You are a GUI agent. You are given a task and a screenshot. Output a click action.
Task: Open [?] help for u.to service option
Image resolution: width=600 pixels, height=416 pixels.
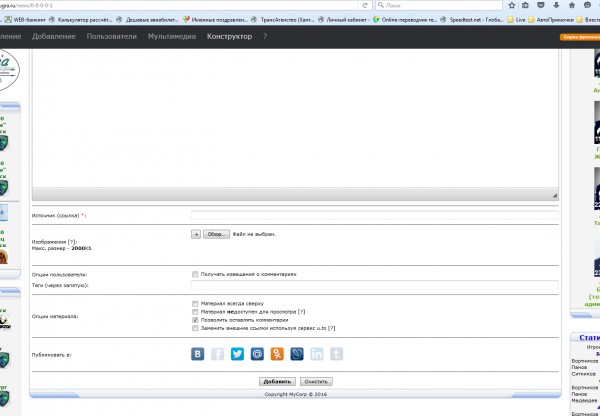coord(331,328)
